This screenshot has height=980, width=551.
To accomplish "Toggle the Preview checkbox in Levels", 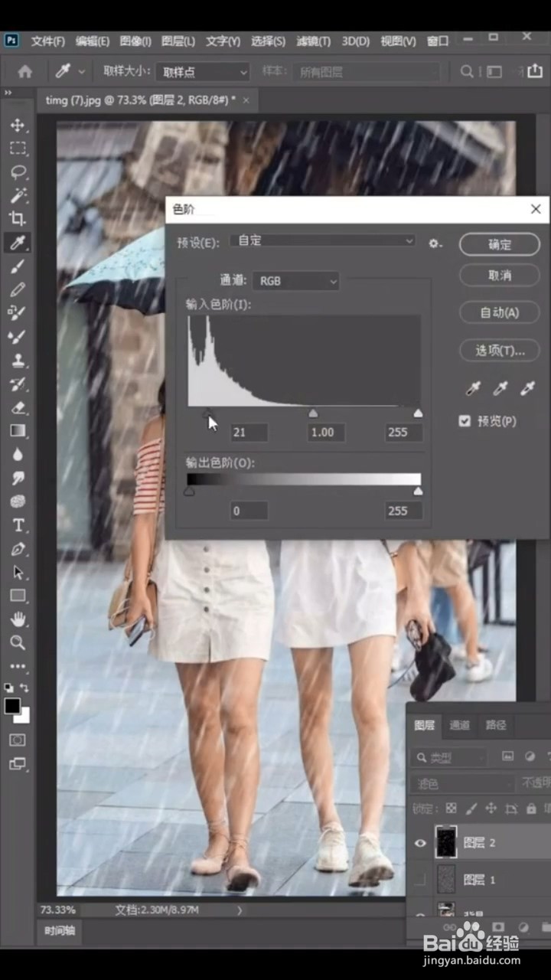I will pyautogui.click(x=465, y=421).
